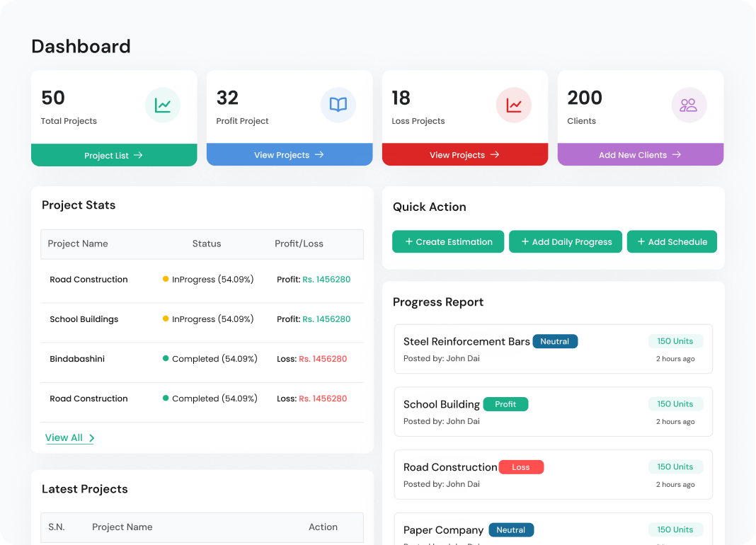Click the open book icon in Profit Project card
Image resolution: width=756 pixels, height=545 pixels.
338,105
